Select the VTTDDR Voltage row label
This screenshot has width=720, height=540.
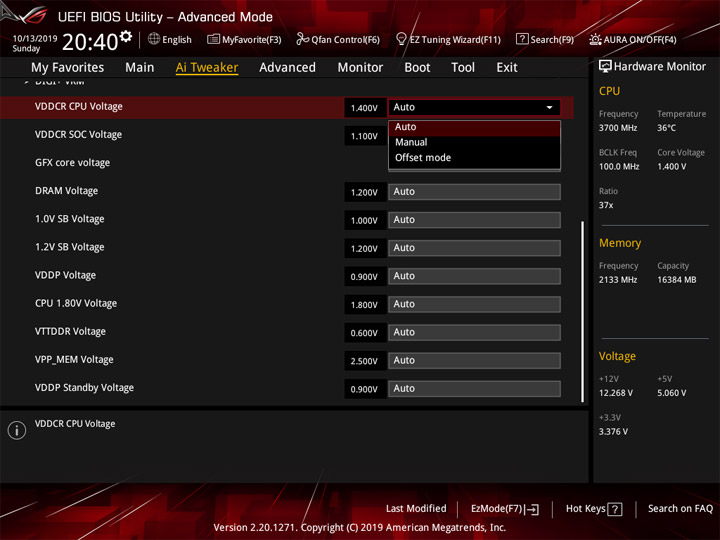point(70,331)
